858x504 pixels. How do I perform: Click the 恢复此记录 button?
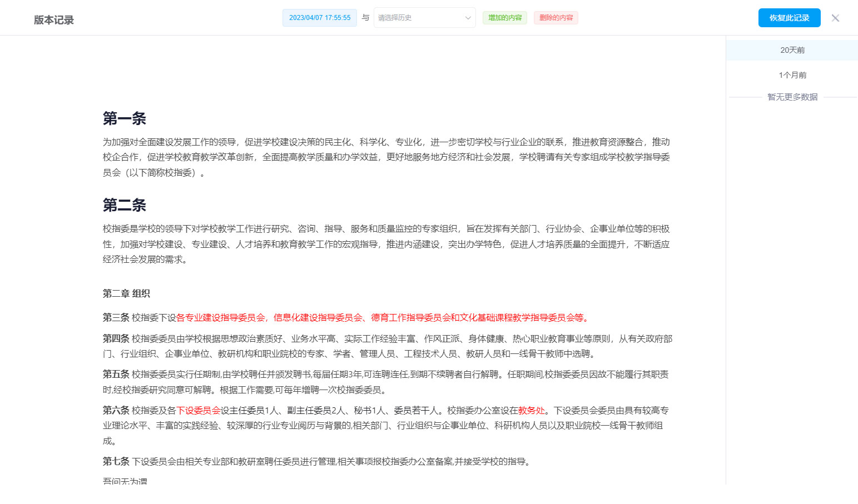click(789, 18)
